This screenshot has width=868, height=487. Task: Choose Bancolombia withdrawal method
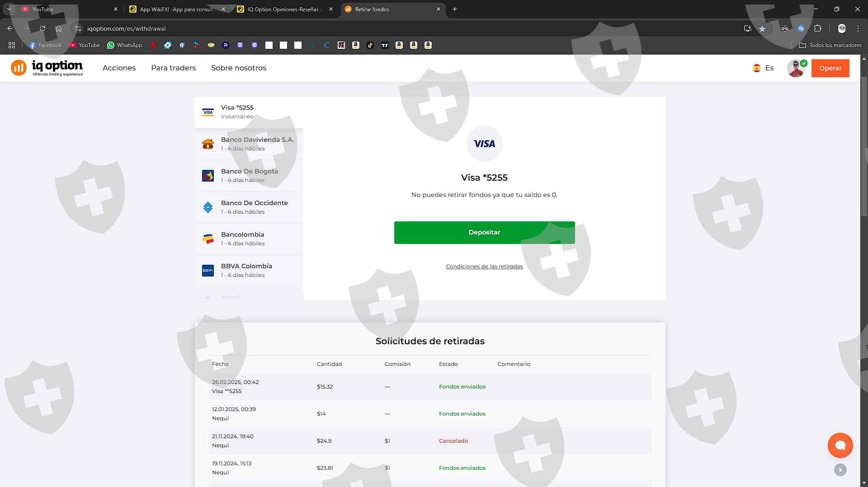pyautogui.click(x=249, y=239)
